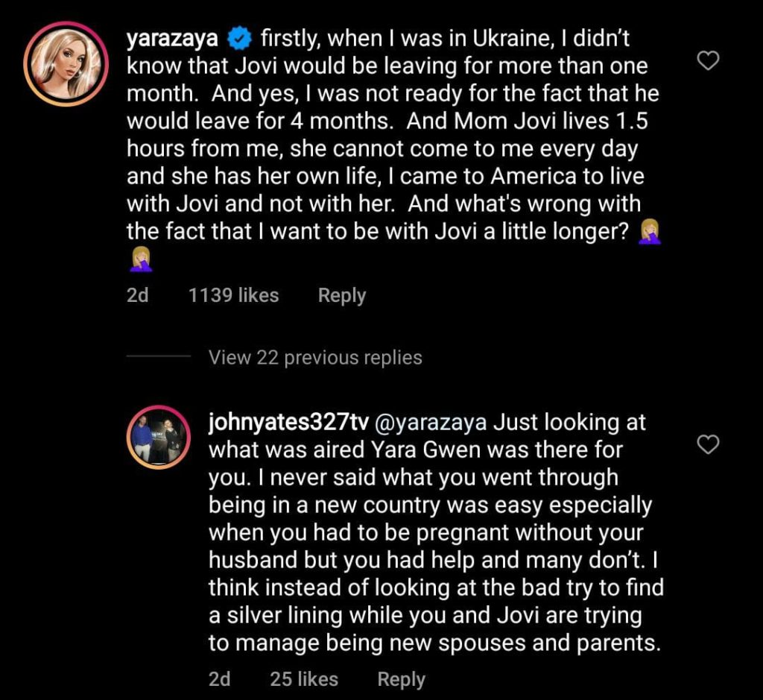This screenshot has height=700, width=763.
Task: Reply to johnyates327tv's comment
Action: click(x=401, y=680)
